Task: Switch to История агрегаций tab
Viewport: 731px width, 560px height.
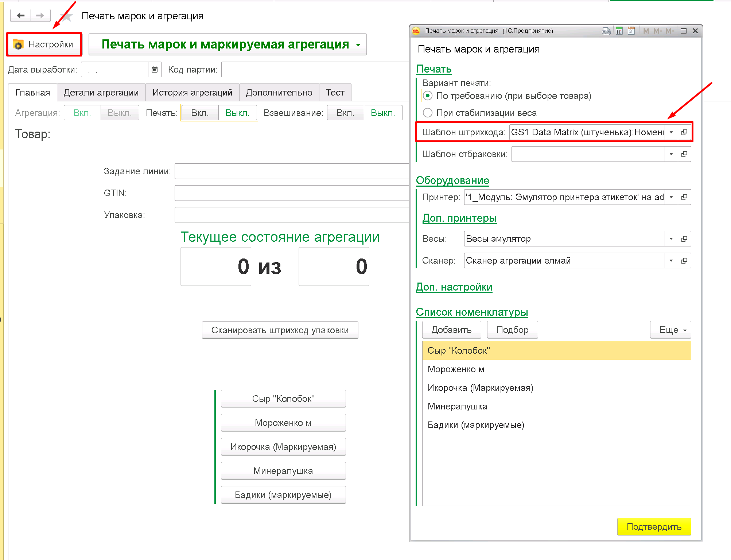Action: coord(192,92)
